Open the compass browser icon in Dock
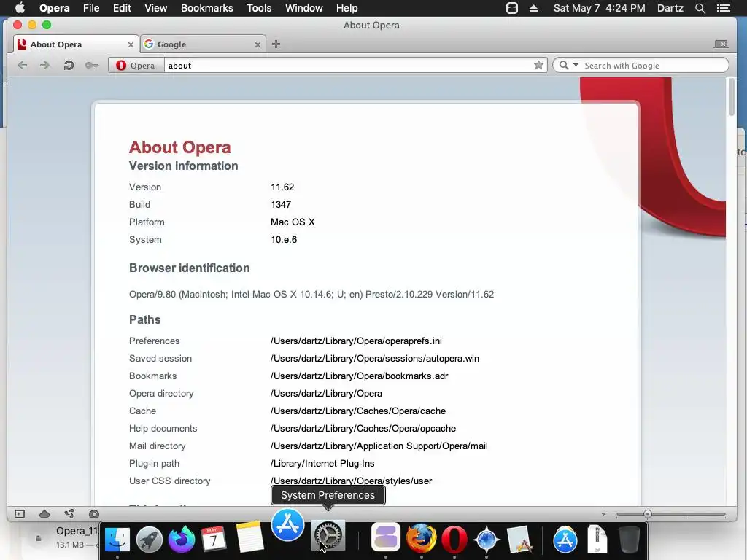Viewport: 747px width, 560px height. click(487, 540)
